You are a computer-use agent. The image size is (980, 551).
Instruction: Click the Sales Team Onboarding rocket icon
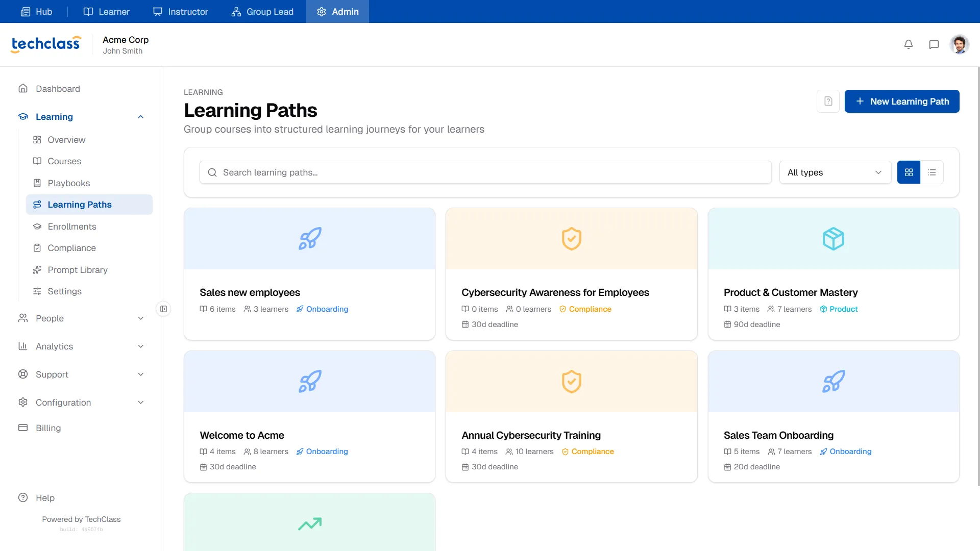pyautogui.click(x=834, y=381)
